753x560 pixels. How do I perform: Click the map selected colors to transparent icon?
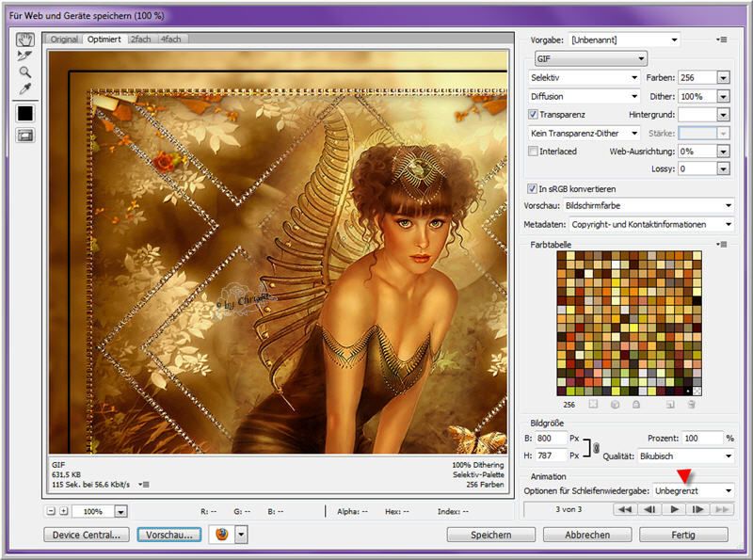point(593,405)
